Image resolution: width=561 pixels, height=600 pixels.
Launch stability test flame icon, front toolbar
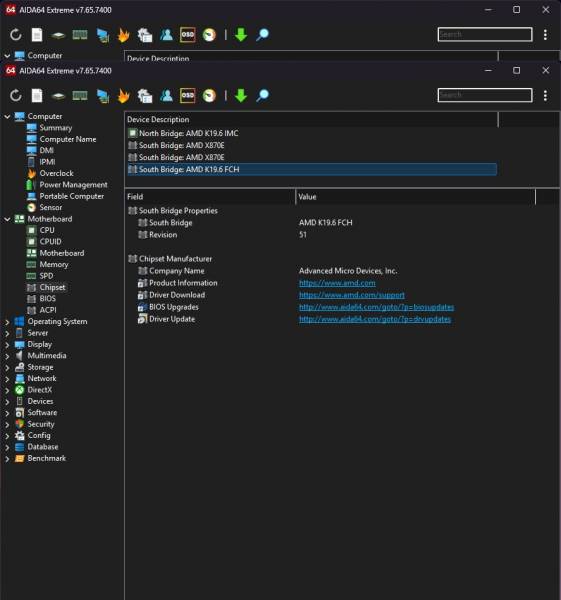(x=123, y=96)
